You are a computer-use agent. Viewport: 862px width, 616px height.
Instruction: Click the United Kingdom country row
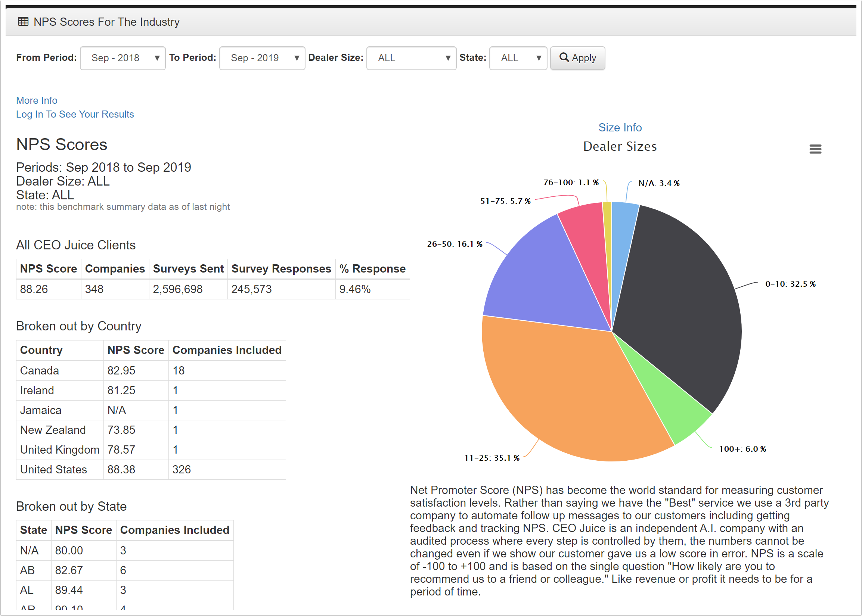click(151, 449)
